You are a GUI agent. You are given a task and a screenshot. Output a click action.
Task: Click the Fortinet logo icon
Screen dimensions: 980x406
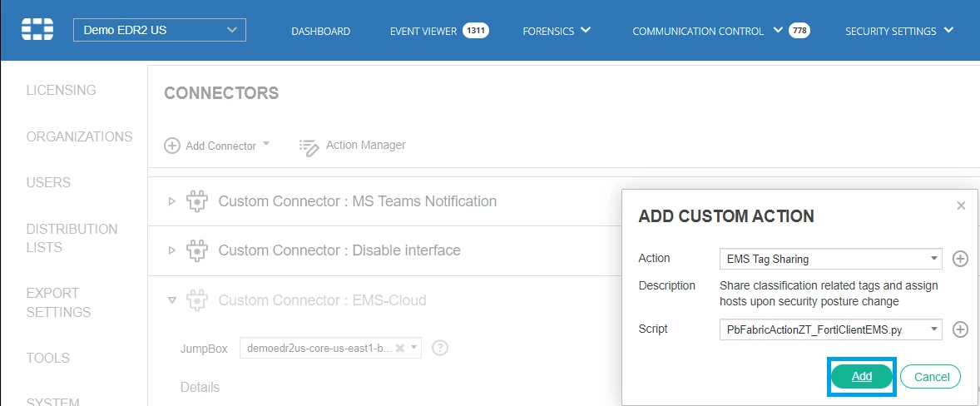tap(37, 29)
